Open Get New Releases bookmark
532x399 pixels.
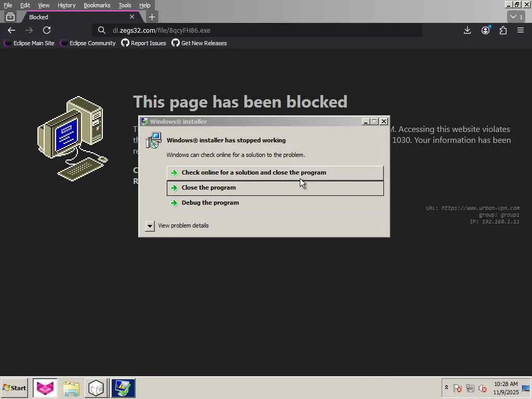coord(199,43)
